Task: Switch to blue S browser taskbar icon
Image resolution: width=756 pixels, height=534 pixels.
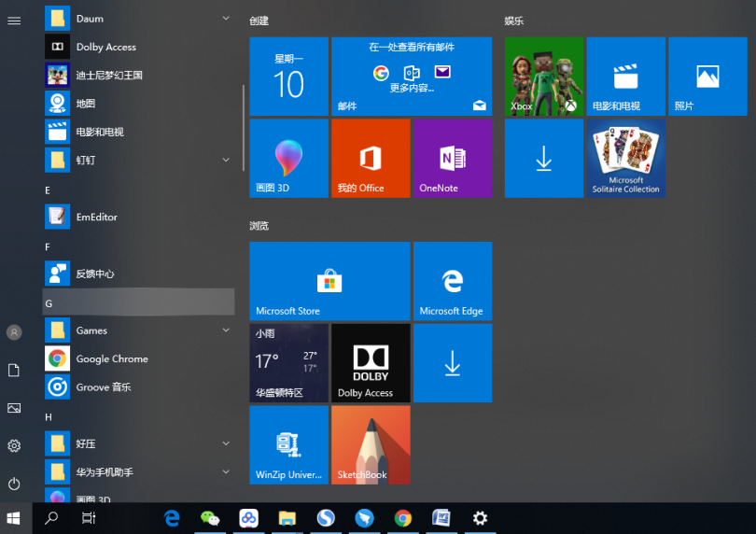Action: tap(326, 518)
